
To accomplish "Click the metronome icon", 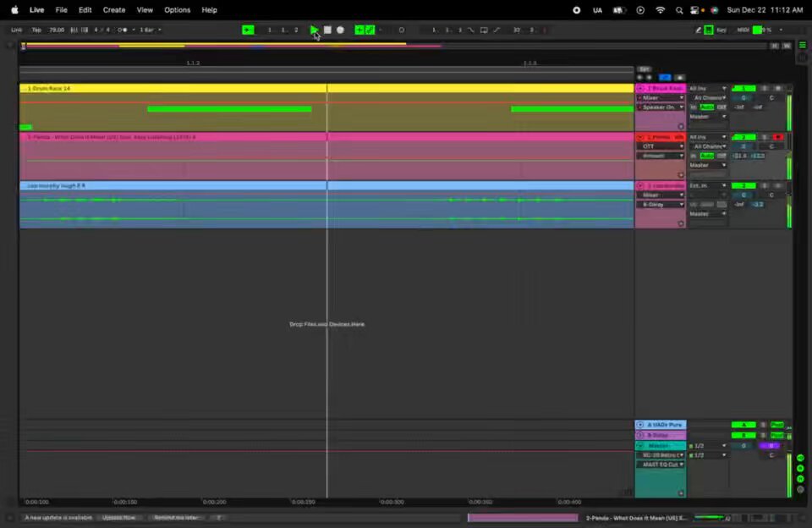I will pos(123,30).
